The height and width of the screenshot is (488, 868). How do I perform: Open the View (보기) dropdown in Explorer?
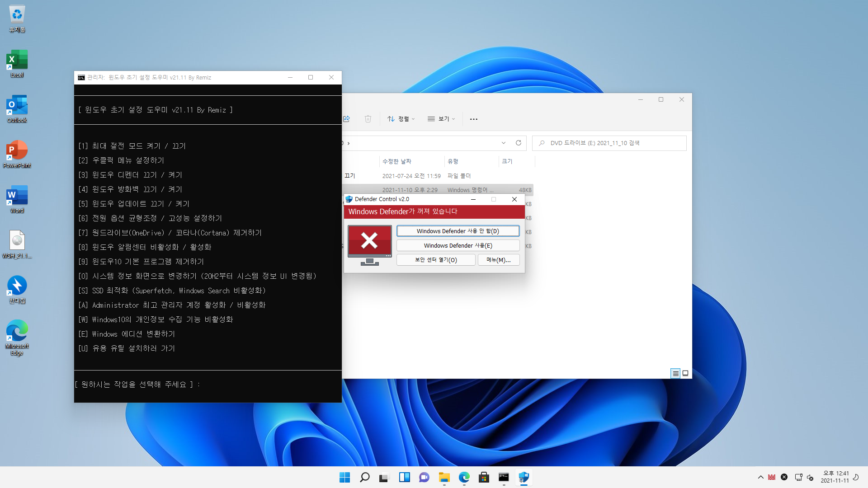click(441, 119)
